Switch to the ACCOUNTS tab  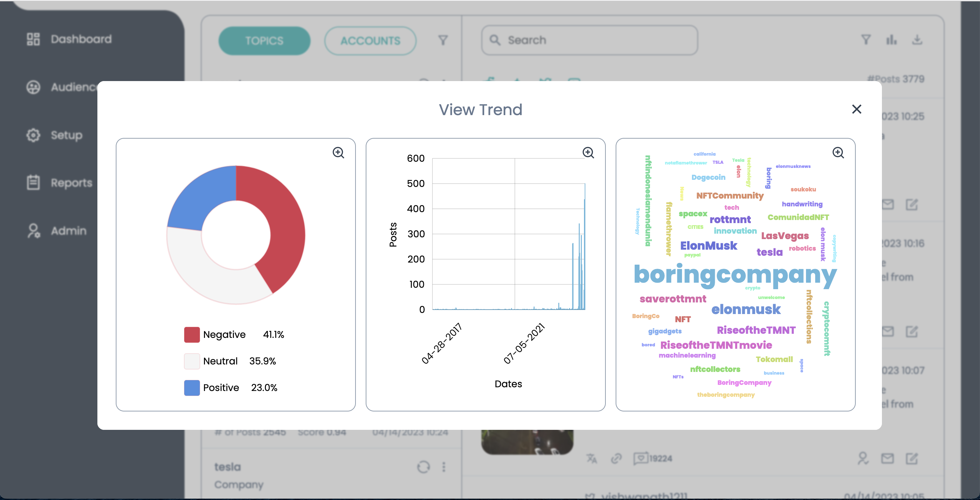370,41
